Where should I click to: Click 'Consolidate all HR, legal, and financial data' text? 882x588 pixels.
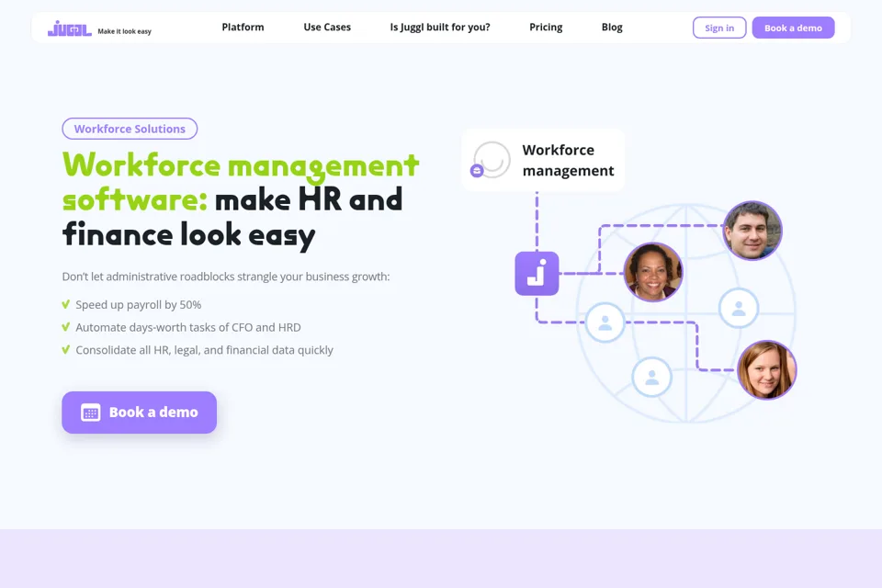pos(204,350)
